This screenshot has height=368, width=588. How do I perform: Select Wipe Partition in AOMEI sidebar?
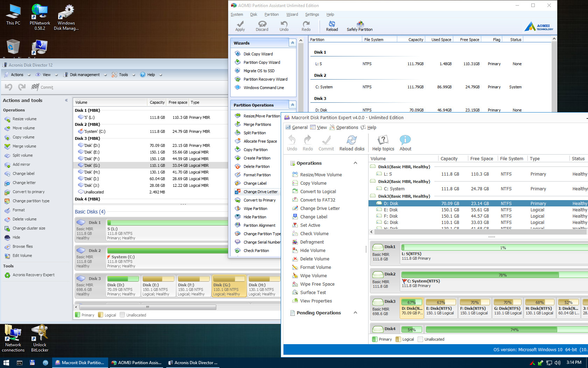click(255, 209)
